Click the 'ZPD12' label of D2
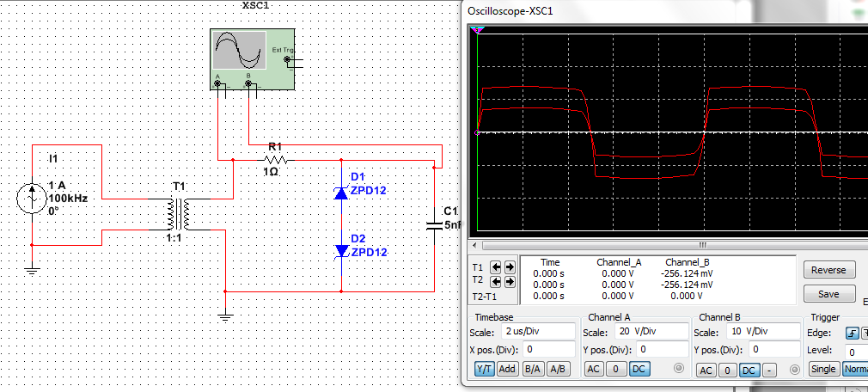 (x=369, y=253)
